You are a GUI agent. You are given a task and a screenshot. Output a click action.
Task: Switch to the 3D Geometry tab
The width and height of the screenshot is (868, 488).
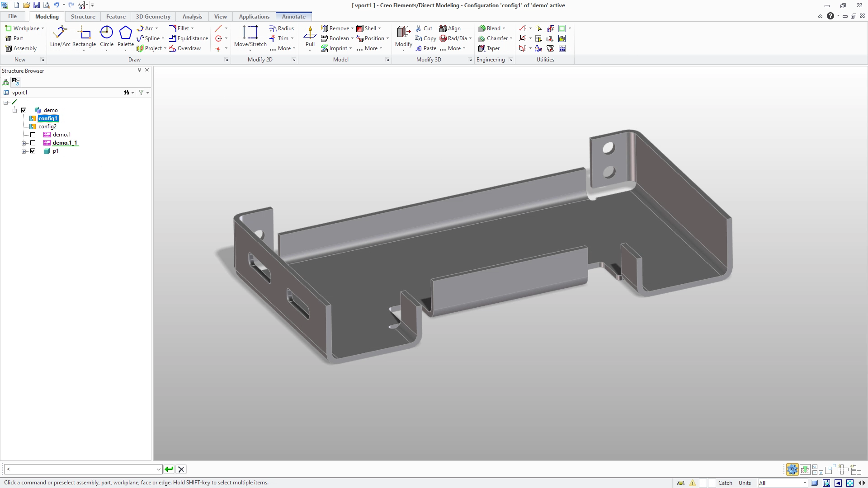coord(153,17)
